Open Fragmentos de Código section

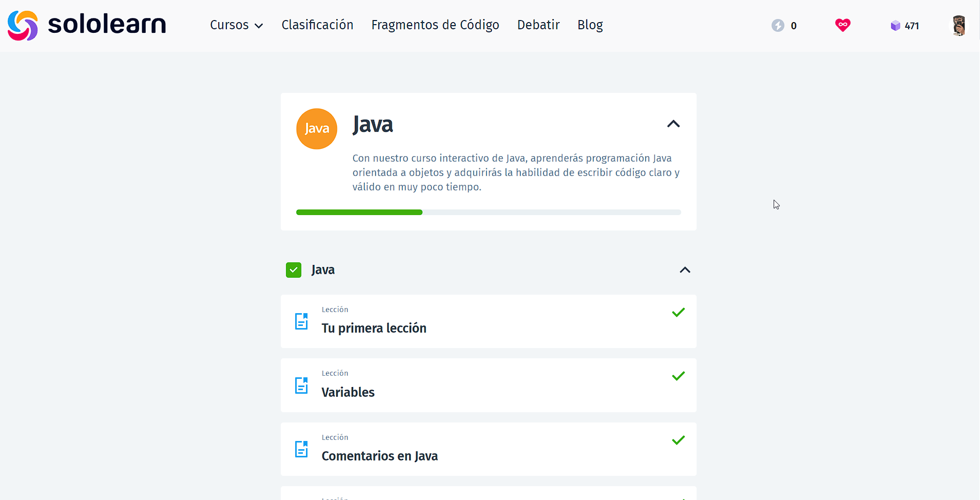point(435,25)
